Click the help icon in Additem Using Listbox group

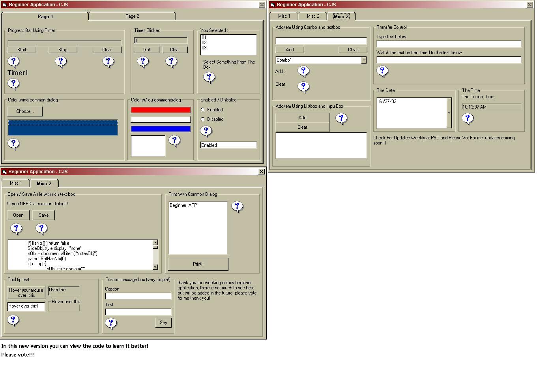tap(341, 118)
